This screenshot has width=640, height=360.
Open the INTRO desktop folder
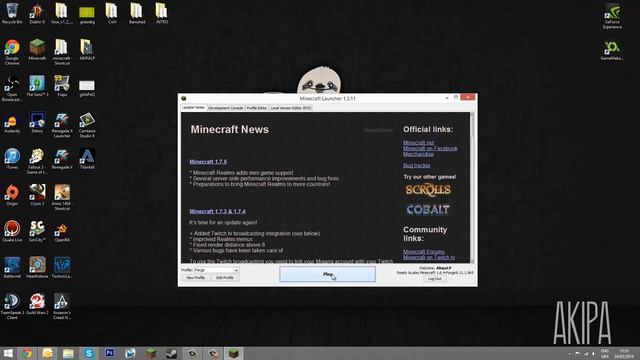pos(162,13)
